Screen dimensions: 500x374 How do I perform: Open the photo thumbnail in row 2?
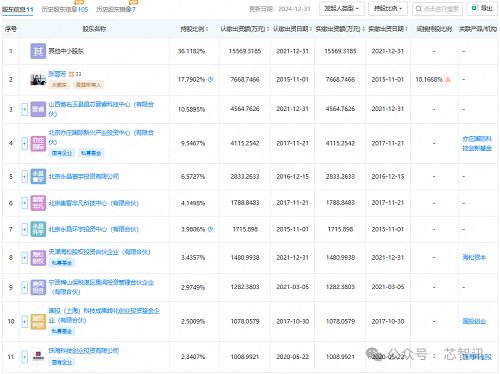[38, 79]
